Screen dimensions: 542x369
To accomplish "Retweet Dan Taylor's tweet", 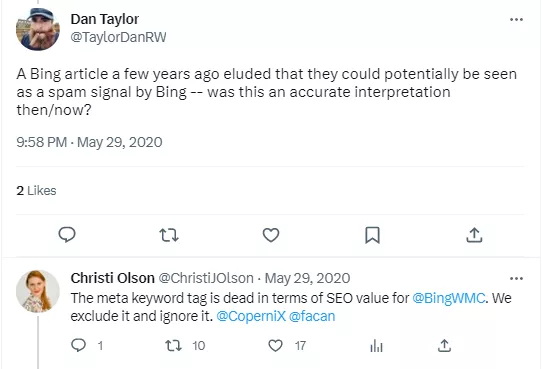I will (x=169, y=235).
